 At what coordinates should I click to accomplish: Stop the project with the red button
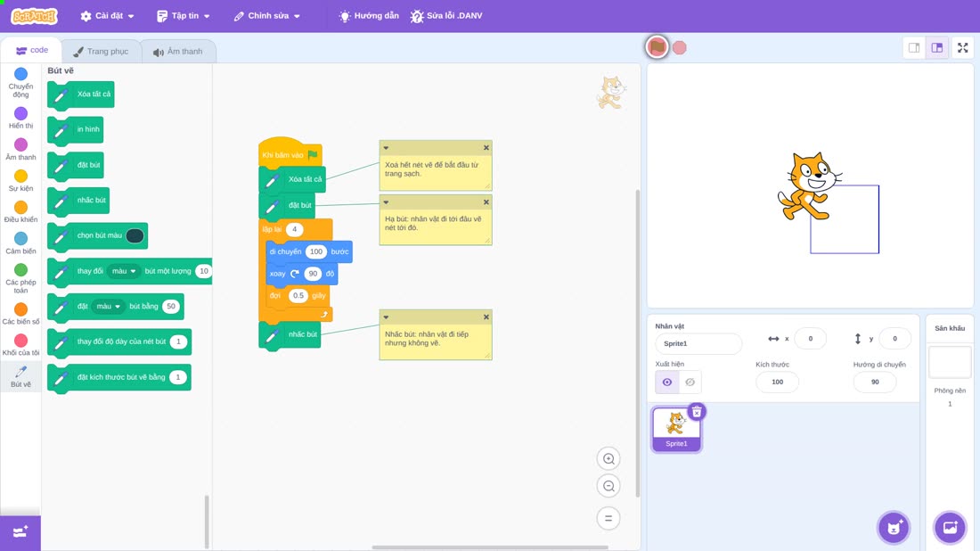pyautogui.click(x=680, y=47)
